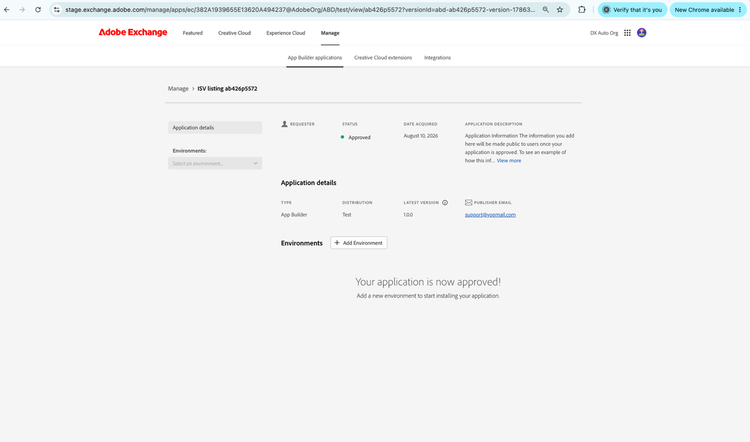Image resolution: width=750 pixels, height=442 pixels.
Task: Click the browser address bar URL
Action: tap(300, 10)
